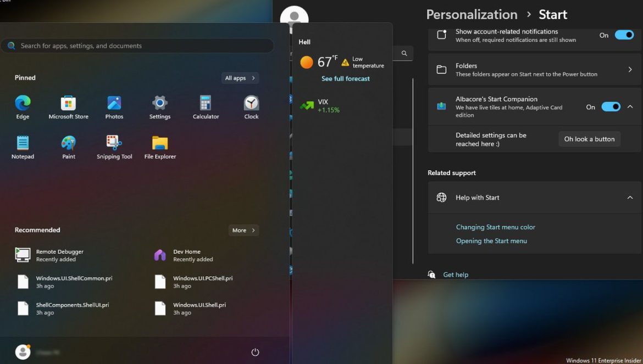Open the Snipping Tool
643x364 pixels.
click(114, 147)
